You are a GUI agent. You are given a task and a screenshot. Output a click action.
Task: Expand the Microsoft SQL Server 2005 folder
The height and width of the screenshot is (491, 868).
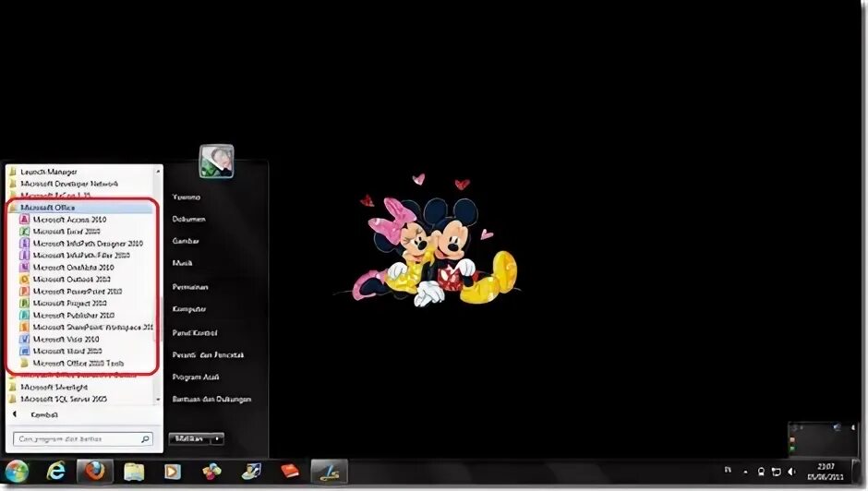[x=57, y=399]
